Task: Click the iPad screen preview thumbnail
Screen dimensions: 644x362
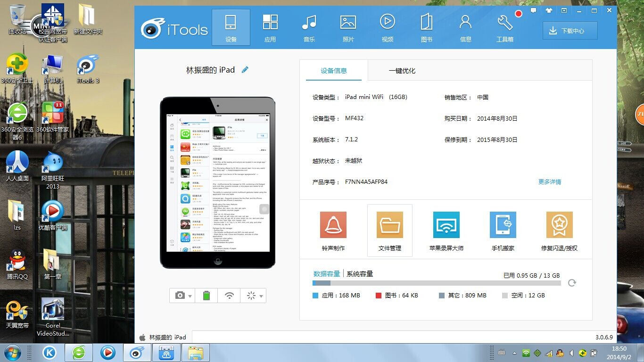Action: tap(217, 183)
